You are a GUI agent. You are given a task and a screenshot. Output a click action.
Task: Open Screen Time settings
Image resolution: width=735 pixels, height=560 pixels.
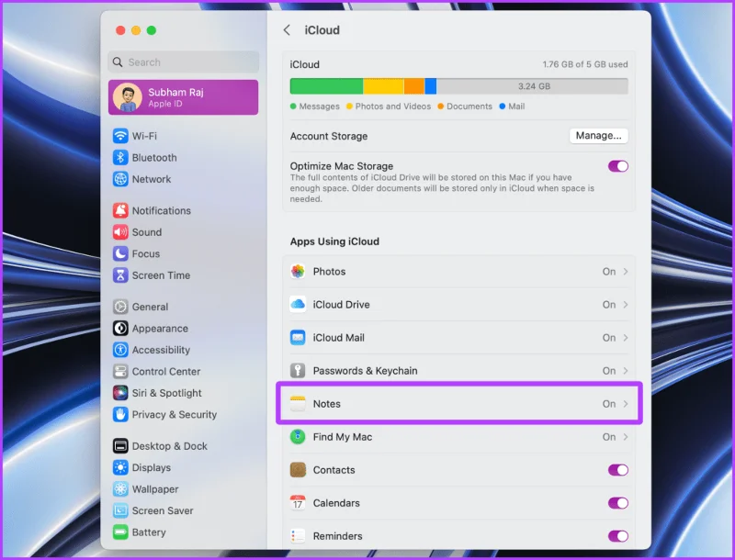click(183, 274)
